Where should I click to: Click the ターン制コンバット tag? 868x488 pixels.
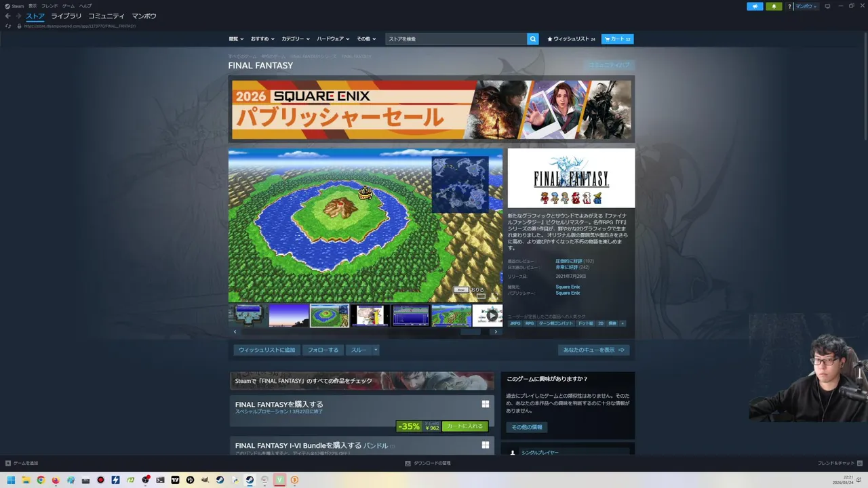(555, 323)
